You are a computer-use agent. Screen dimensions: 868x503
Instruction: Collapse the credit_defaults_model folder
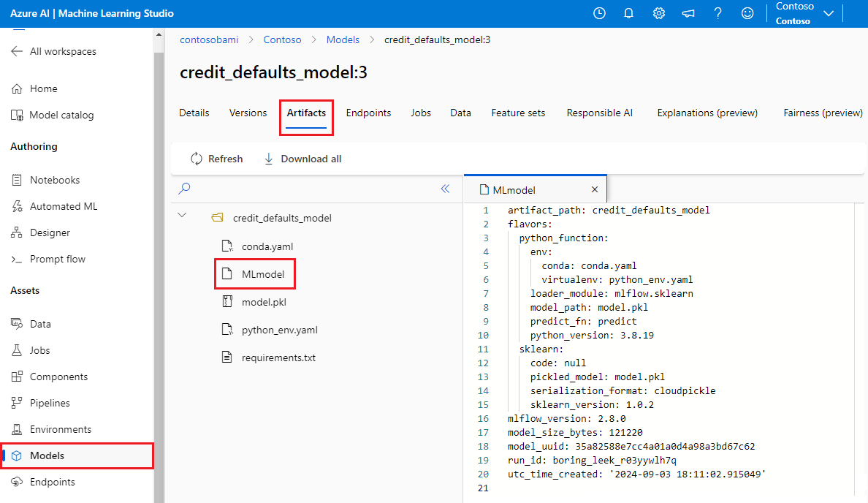click(182, 215)
